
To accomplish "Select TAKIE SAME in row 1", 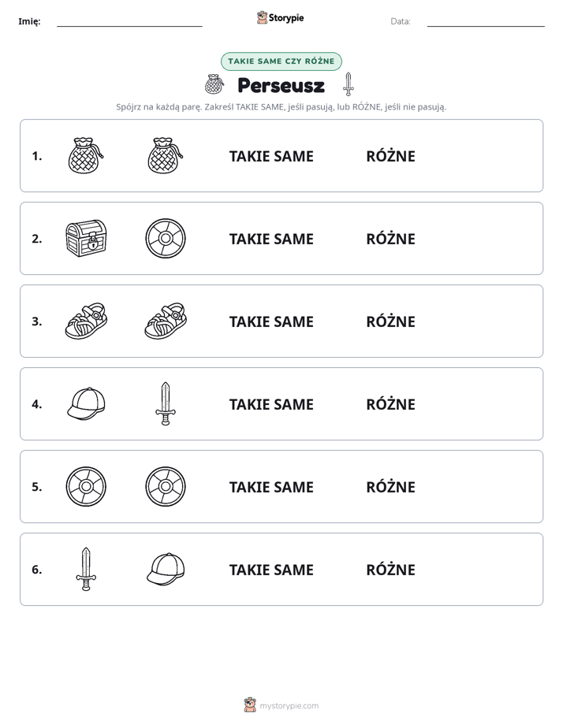I will click(x=271, y=156).
